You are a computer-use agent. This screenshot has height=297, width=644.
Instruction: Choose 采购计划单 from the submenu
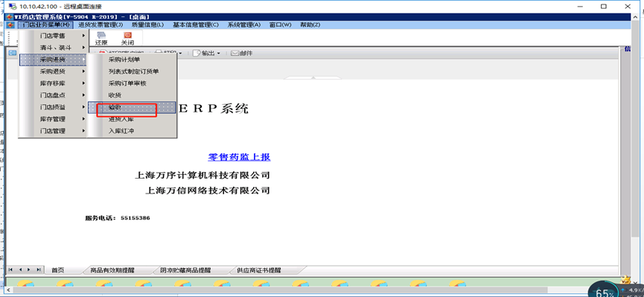pyautogui.click(x=133, y=60)
